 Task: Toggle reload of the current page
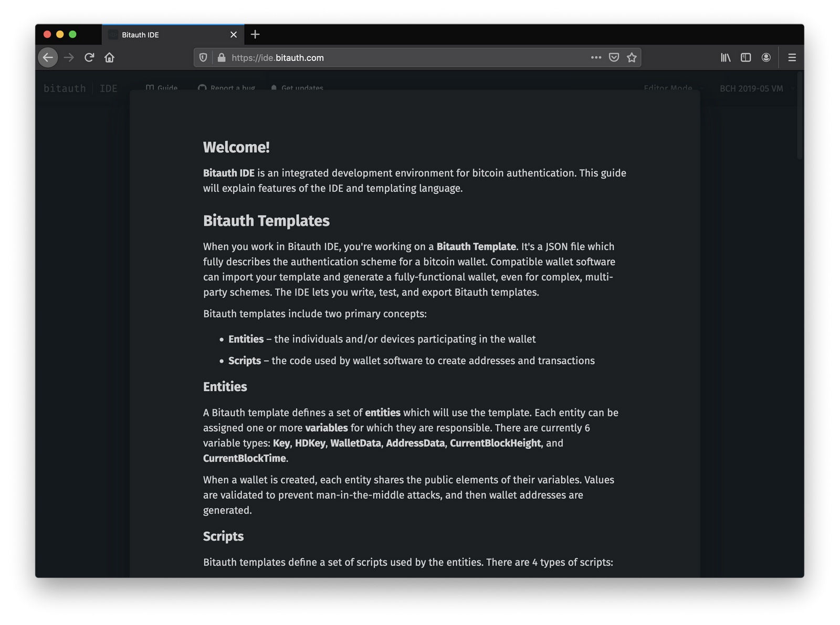tap(89, 58)
